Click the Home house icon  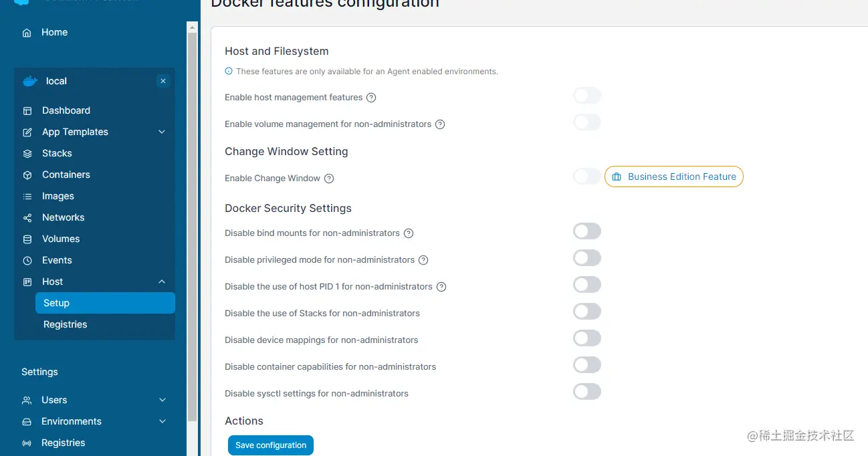[x=27, y=33]
